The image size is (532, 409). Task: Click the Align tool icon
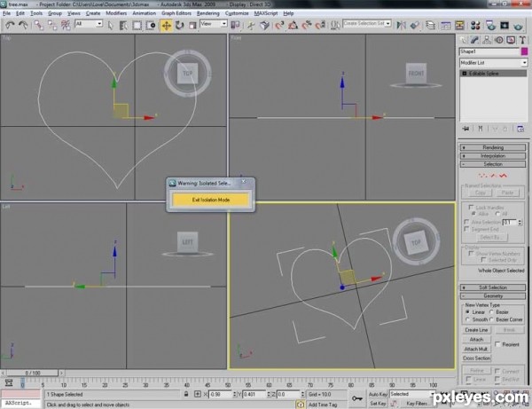pyautogui.click(x=415, y=25)
